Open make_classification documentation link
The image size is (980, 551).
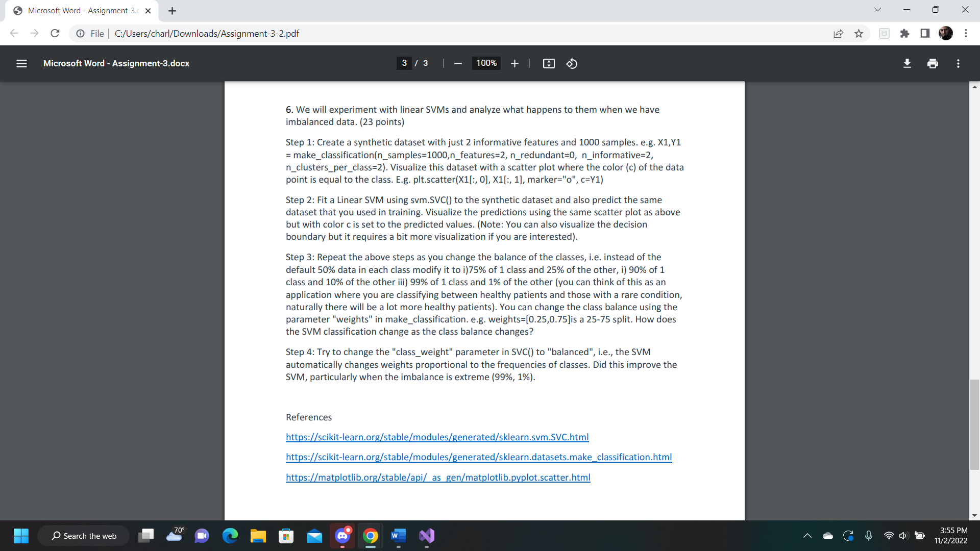pos(479,457)
